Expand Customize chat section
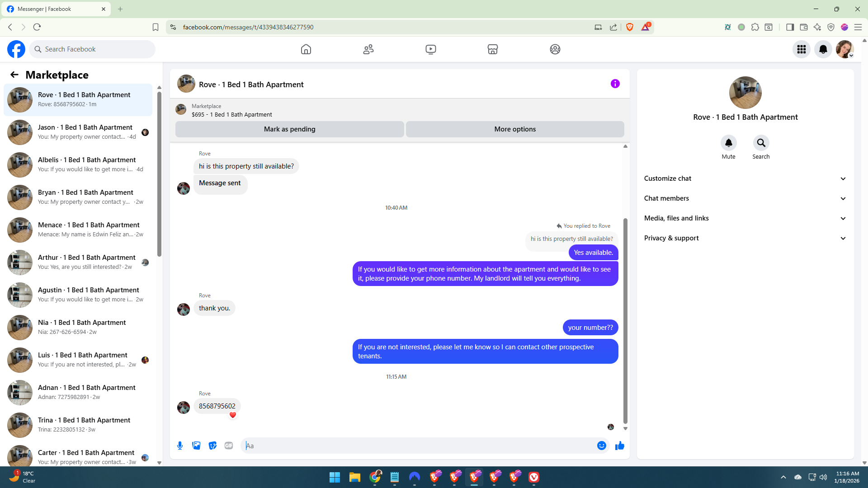The width and height of the screenshot is (868, 488). 745,178
